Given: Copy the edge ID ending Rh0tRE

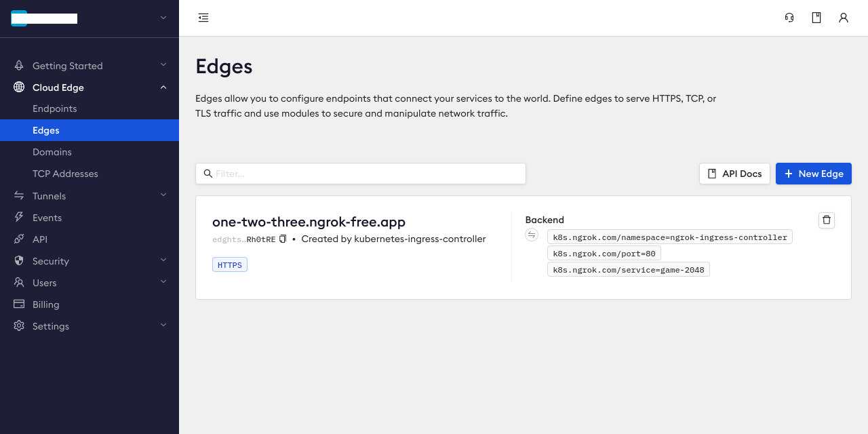Looking at the screenshot, I should click(283, 239).
